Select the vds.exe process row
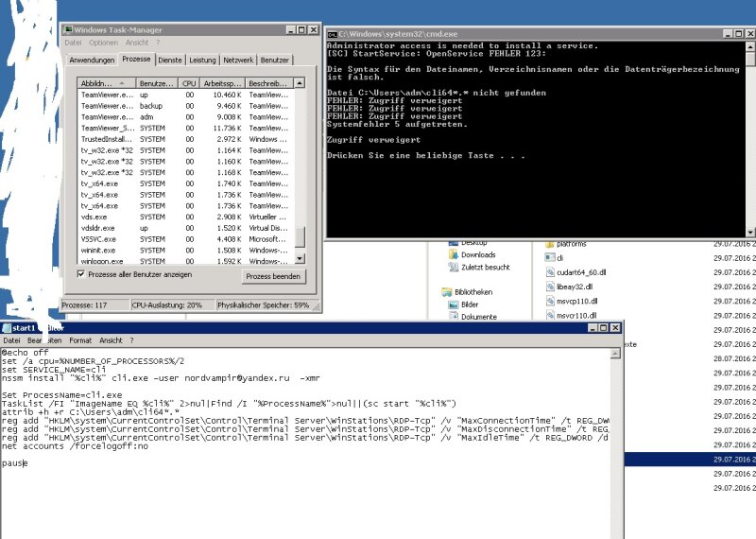The height and width of the screenshot is (539, 756). (x=97, y=217)
